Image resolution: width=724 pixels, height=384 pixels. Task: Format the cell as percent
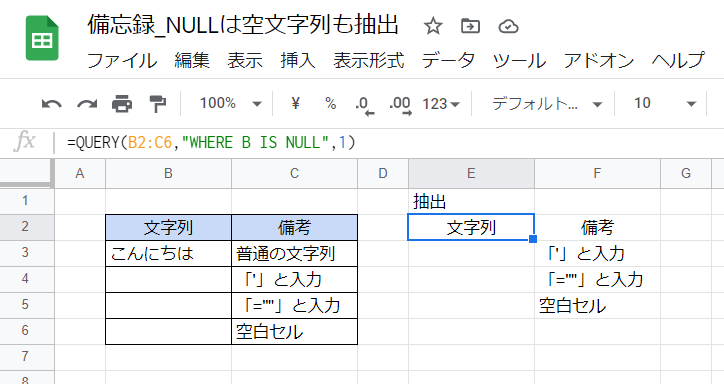click(x=330, y=103)
